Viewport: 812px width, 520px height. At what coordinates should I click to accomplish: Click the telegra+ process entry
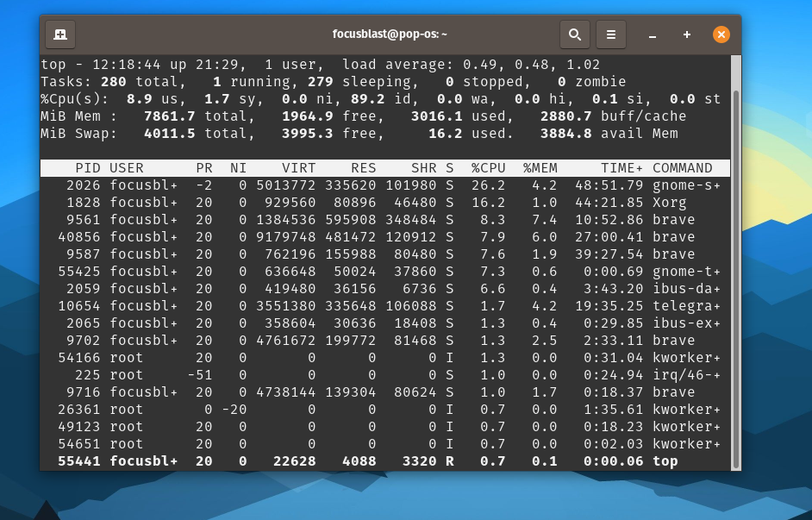click(x=685, y=306)
